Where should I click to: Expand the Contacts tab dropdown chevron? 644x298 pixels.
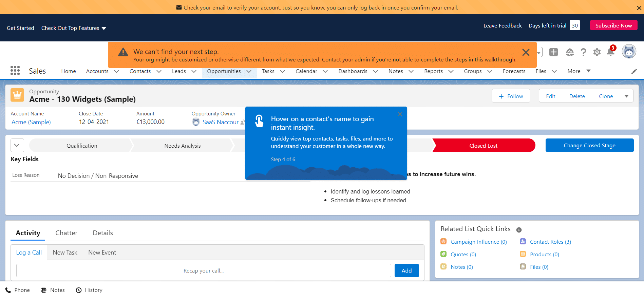[x=159, y=71]
